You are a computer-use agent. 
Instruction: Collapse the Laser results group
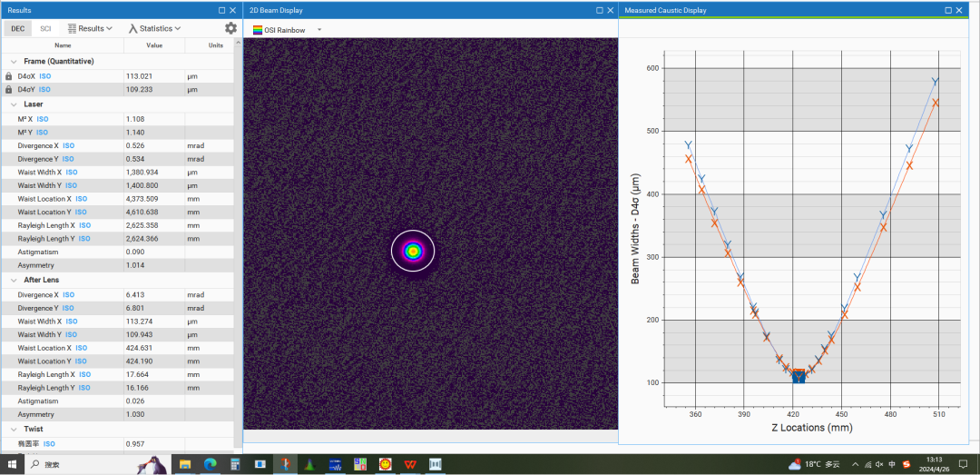(x=13, y=104)
